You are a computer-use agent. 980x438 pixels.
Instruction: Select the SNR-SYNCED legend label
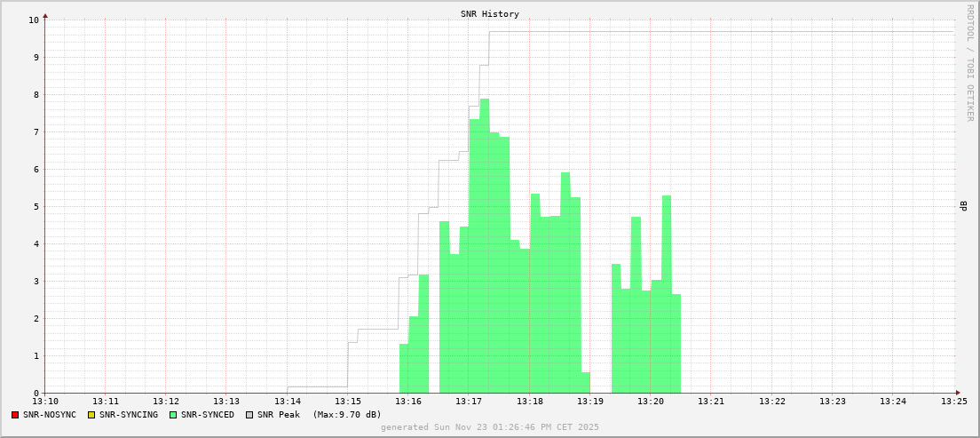click(x=207, y=415)
